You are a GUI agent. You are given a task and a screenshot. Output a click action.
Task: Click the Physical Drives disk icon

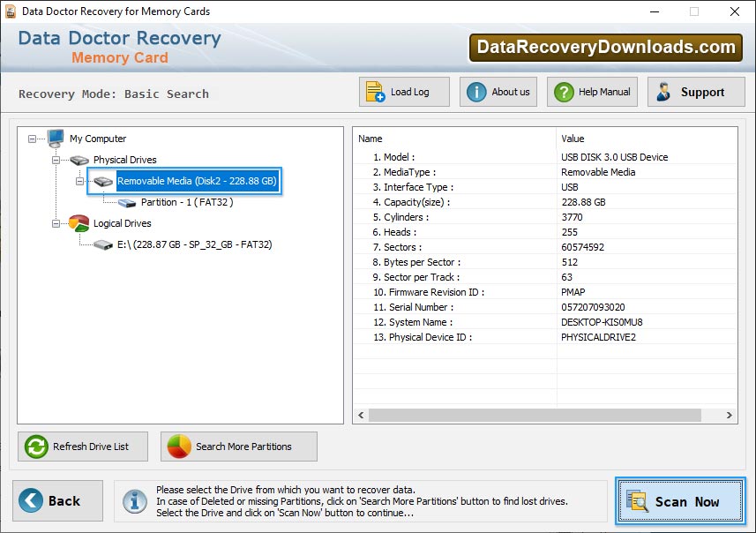pyautogui.click(x=79, y=160)
